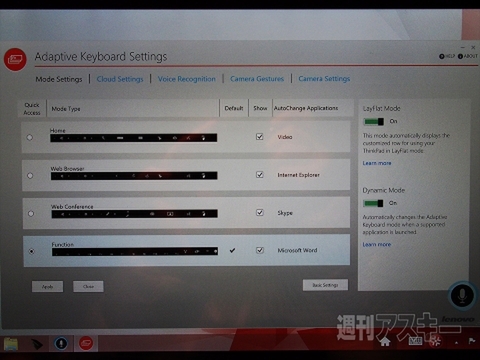Click the round microphone voice button
This screenshot has height=360, width=480.
462,296
